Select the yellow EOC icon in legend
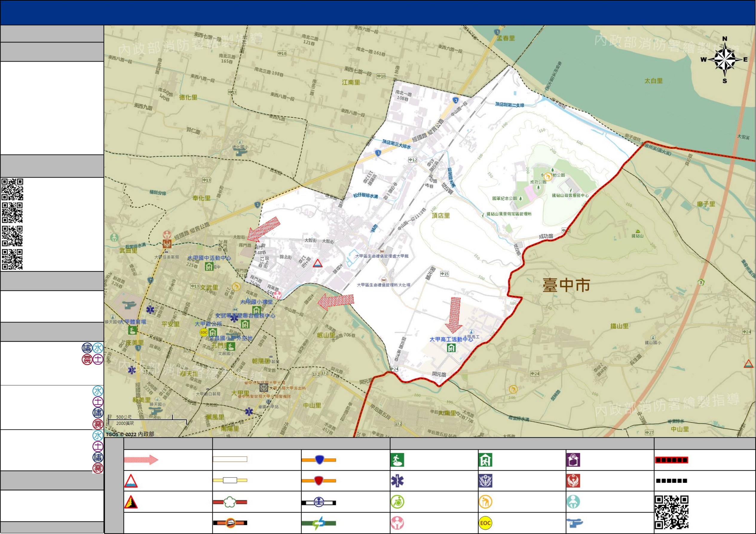The width and height of the screenshot is (756, 534). 485,523
